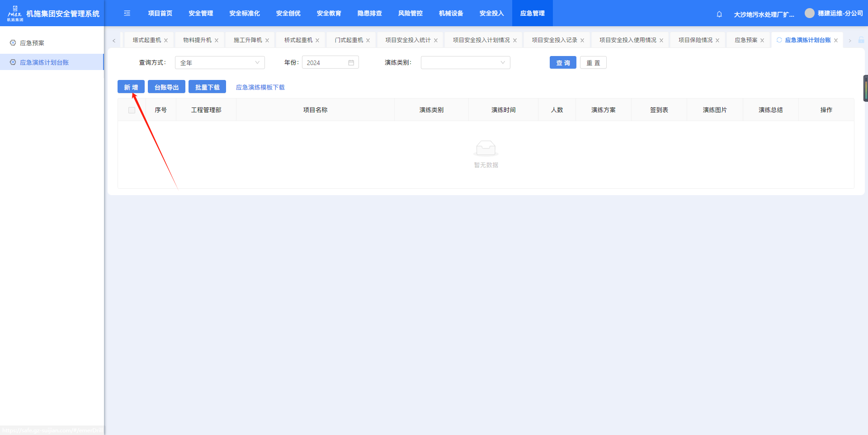The height and width of the screenshot is (435, 868).
Task: Select 应急预案 in the left sidebar
Action: tap(32, 43)
